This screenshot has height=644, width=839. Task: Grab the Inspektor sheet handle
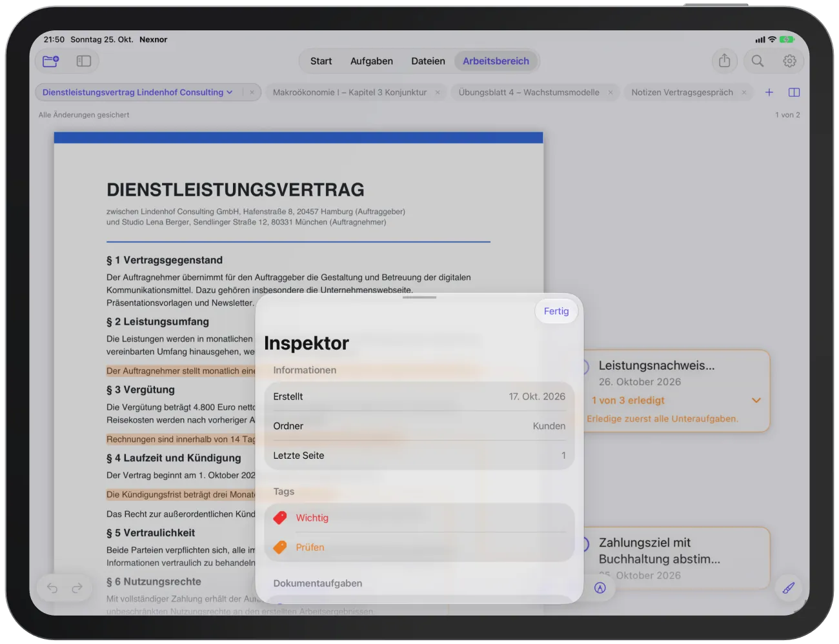[419, 297]
